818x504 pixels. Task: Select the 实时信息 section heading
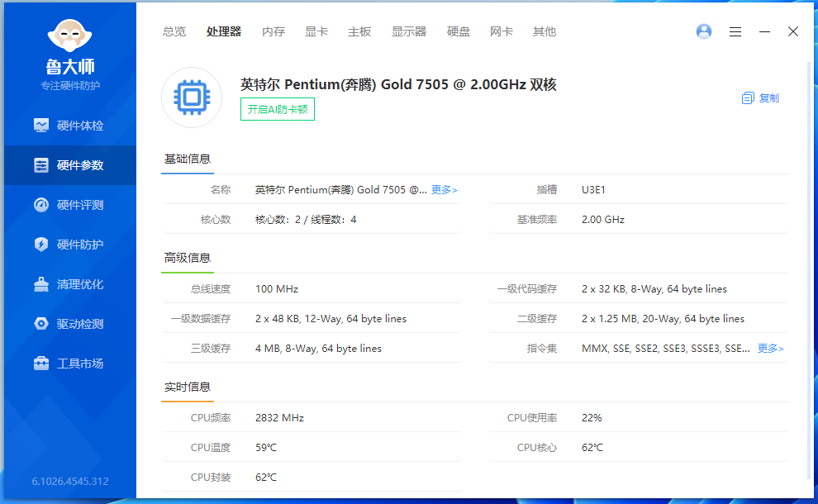(x=188, y=388)
